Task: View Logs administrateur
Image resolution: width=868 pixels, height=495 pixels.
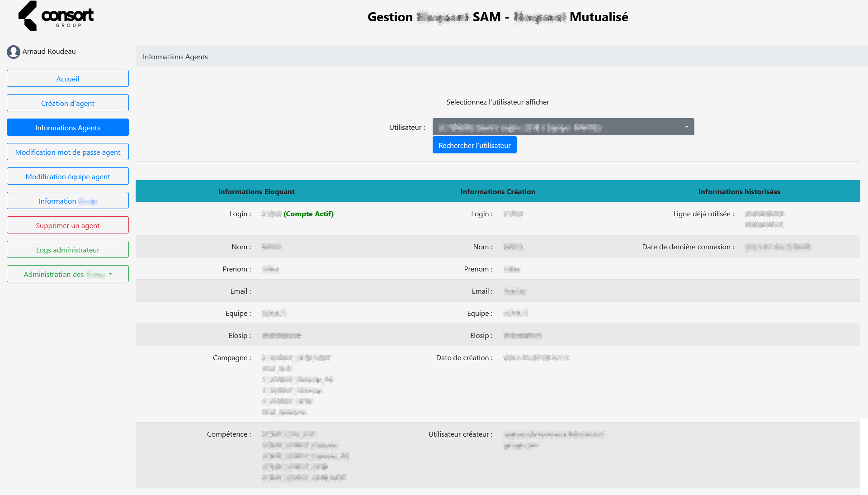Action: (68, 250)
